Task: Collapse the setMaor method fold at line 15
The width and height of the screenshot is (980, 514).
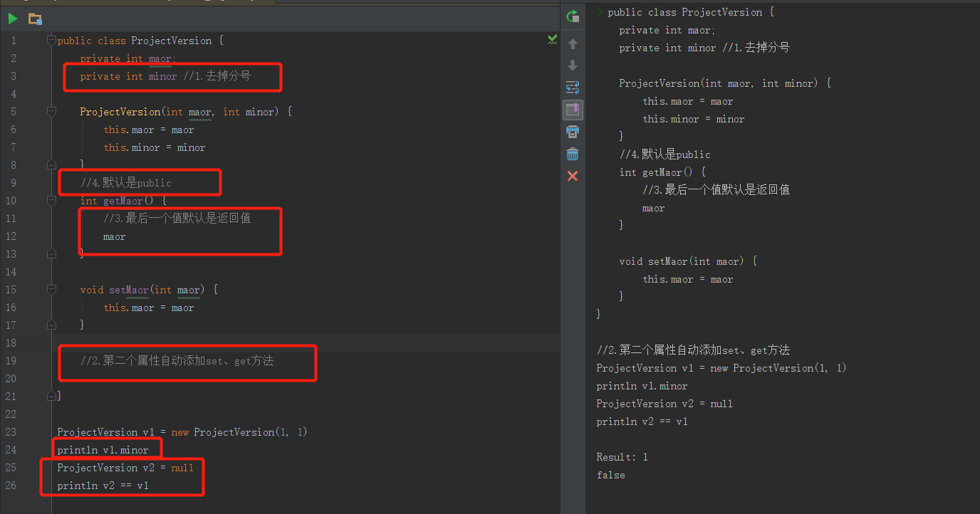Action: click(x=51, y=290)
